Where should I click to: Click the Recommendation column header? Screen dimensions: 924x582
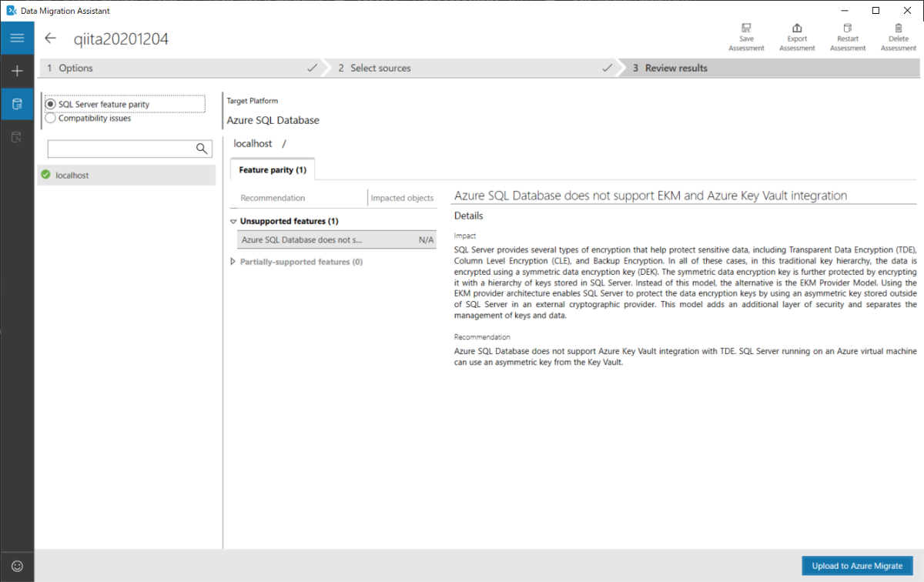tap(273, 198)
